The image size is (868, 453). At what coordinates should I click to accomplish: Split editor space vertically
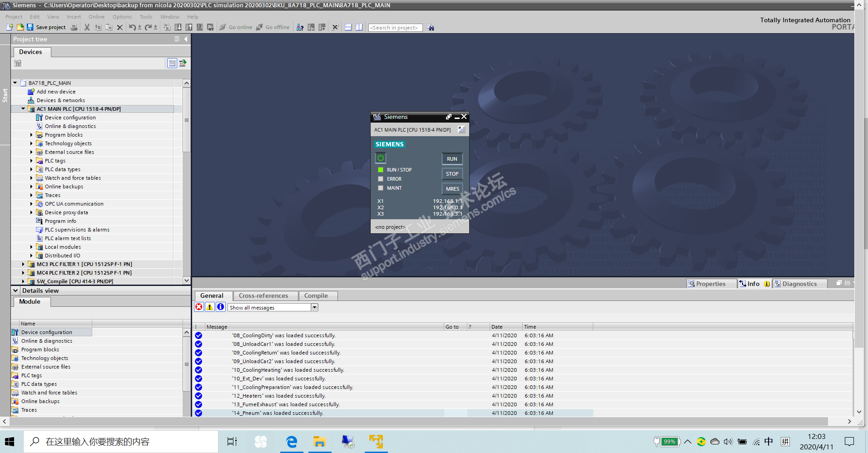(359, 27)
